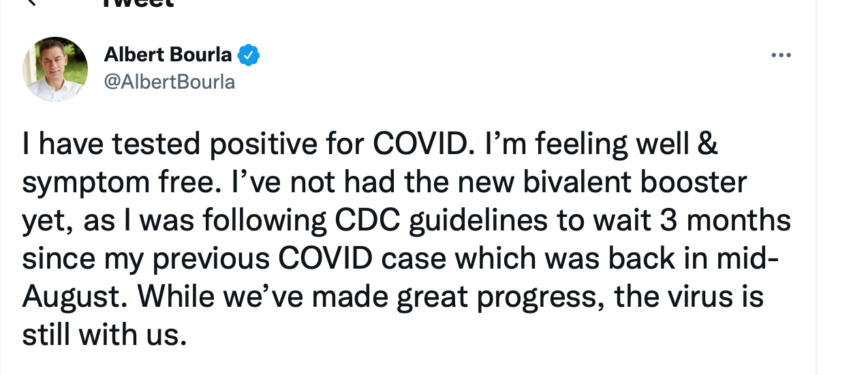Visit the @AlbertBourla handle link

pyautogui.click(x=169, y=82)
